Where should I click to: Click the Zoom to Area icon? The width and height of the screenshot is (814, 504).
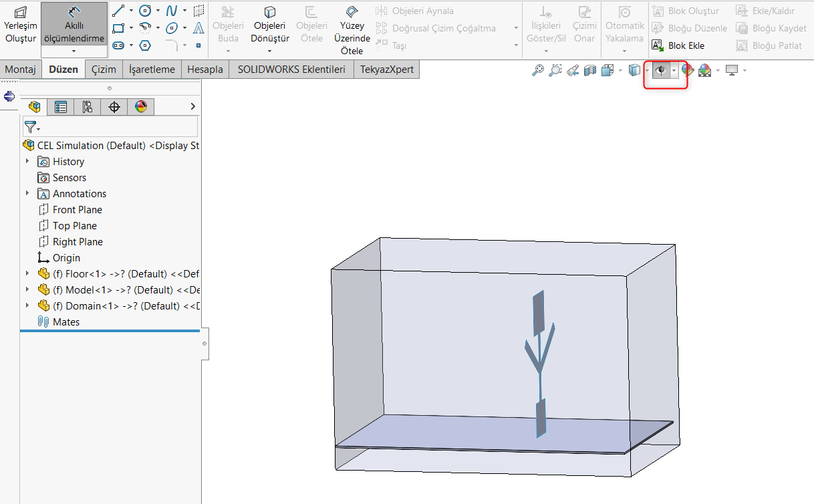coord(555,70)
